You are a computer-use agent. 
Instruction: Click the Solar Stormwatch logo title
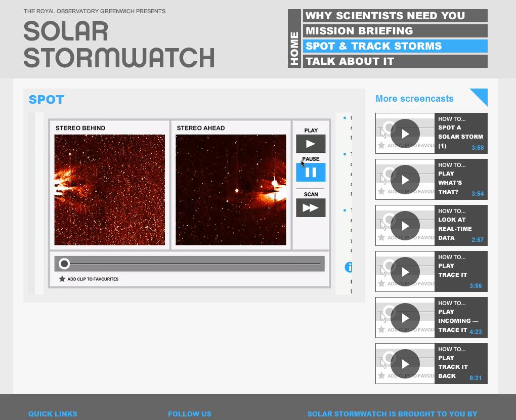click(119, 45)
